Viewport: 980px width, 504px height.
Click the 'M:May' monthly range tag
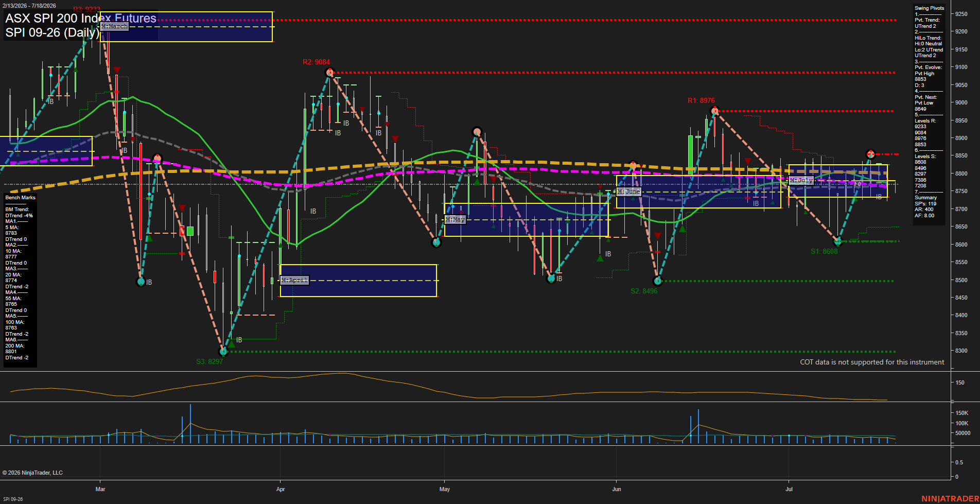[455, 219]
